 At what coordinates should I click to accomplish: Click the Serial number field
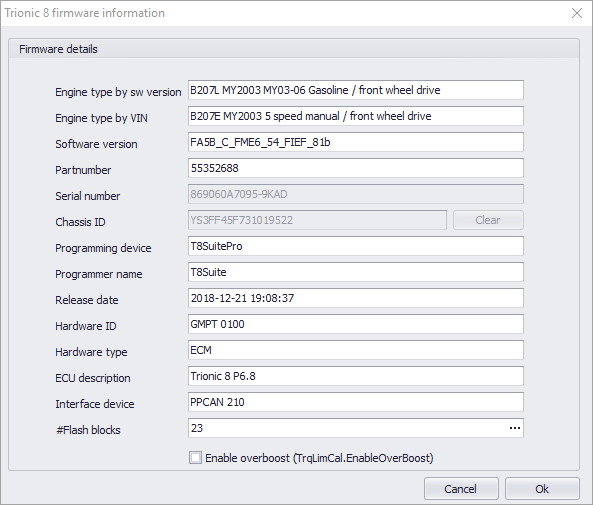coord(356,194)
